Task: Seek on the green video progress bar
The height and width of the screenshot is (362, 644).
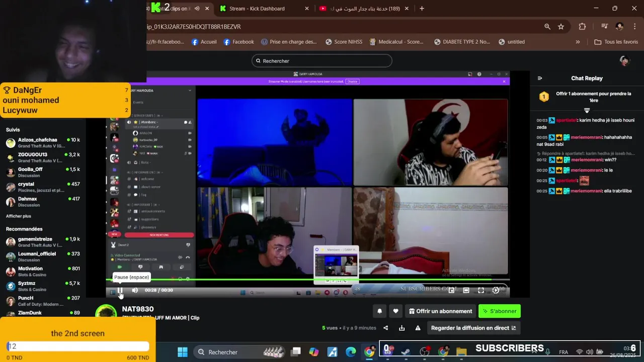Action: 308,280
